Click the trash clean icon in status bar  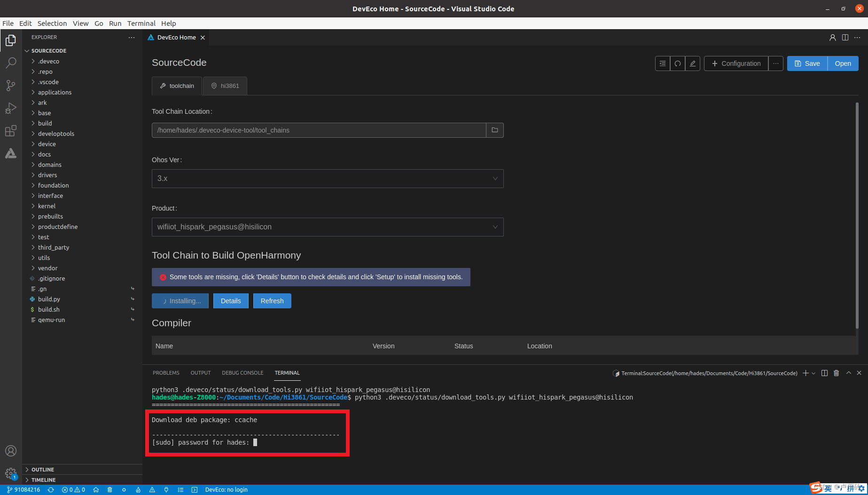point(110,490)
